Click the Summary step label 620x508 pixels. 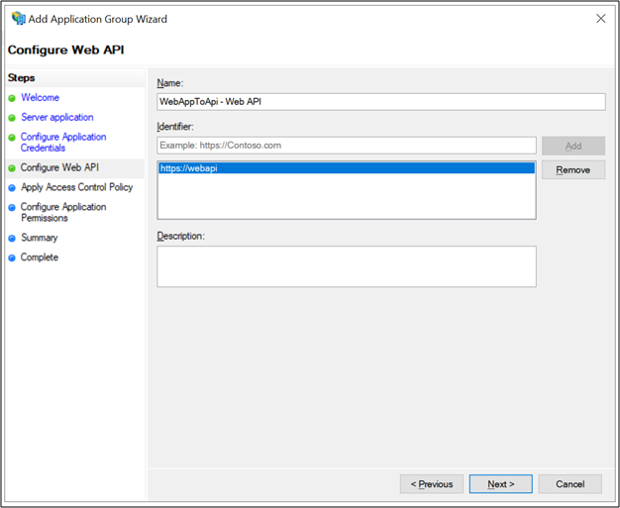pyautogui.click(x=39, y=238)
